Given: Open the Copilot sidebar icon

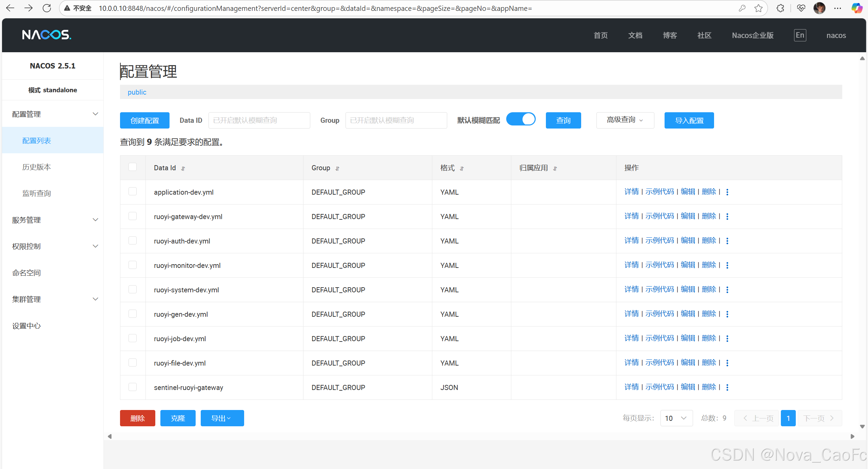Looking at the screenshot, I should [857, 8].
